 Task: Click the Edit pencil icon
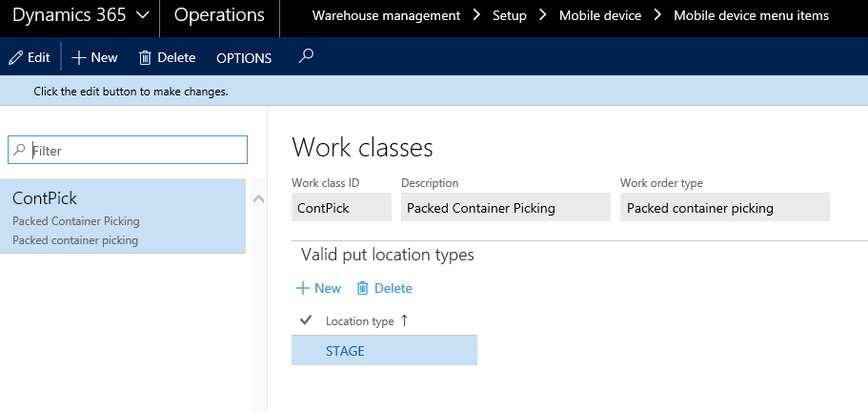click(x=15, y=57)
